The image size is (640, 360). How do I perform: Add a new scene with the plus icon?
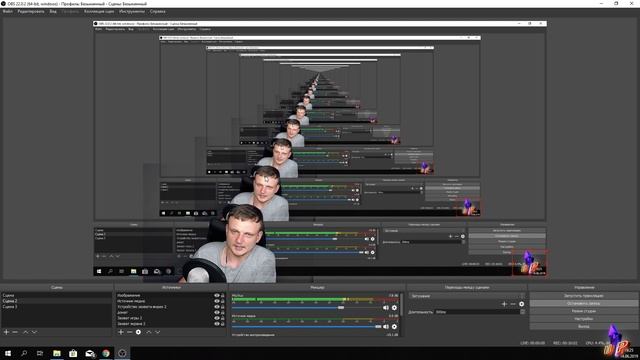(6, 332)
